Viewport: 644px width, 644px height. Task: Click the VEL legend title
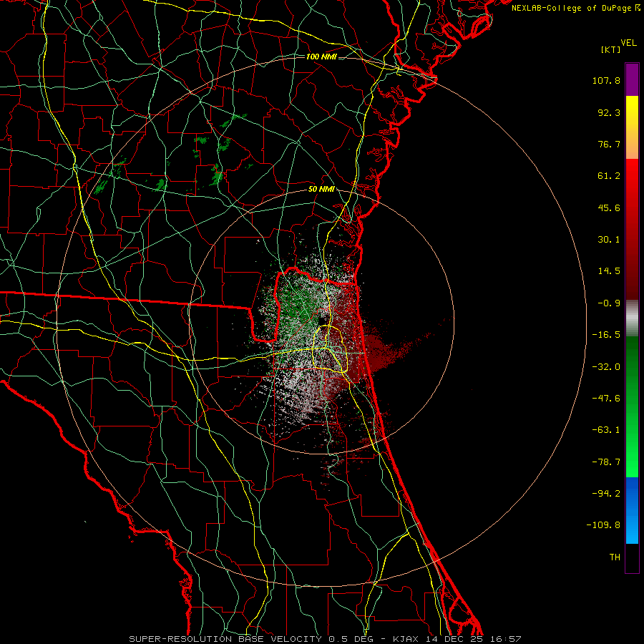628,43
